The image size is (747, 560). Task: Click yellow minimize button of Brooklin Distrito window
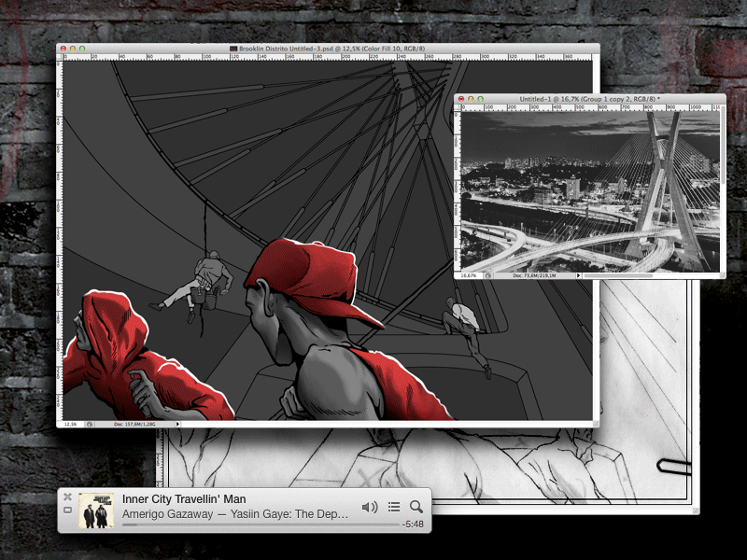73,49
